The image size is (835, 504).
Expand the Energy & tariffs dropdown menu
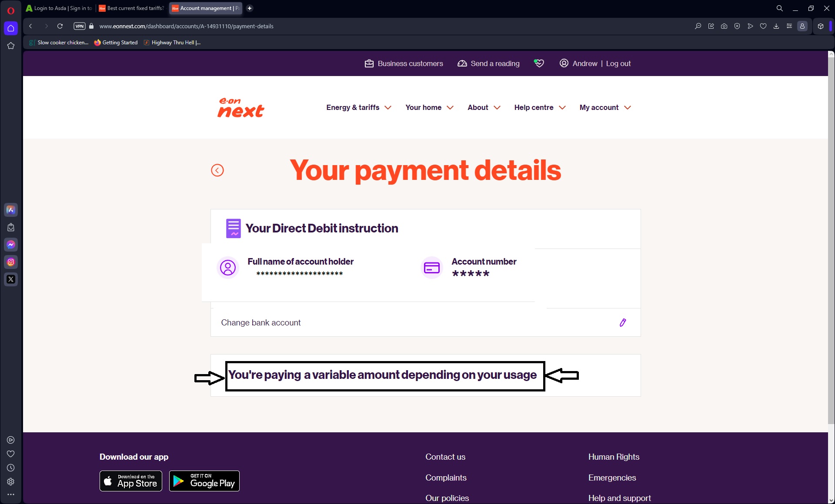tap(359, 107)
